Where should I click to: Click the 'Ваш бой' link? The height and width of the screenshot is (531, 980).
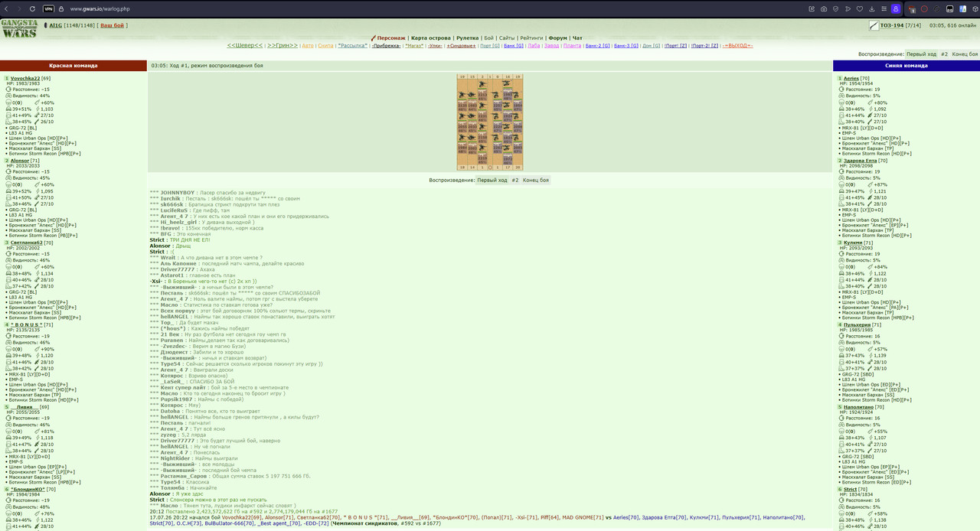[113, 25]
